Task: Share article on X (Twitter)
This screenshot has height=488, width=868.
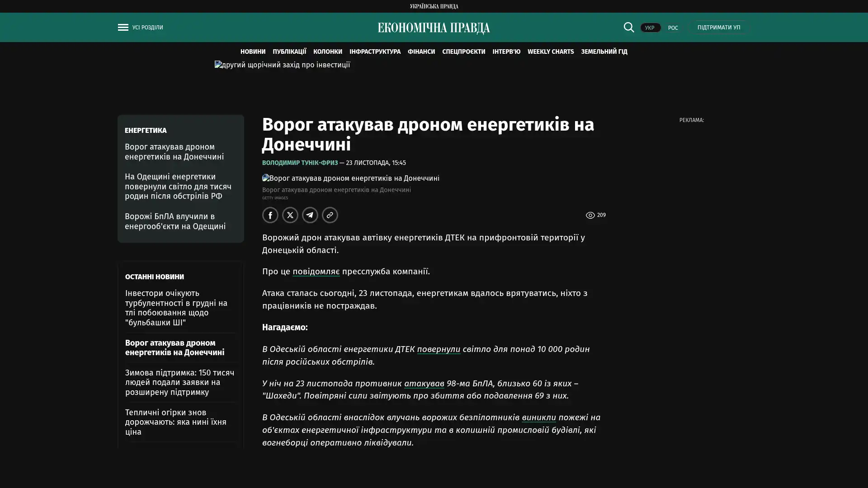Action: pos(290,215)
